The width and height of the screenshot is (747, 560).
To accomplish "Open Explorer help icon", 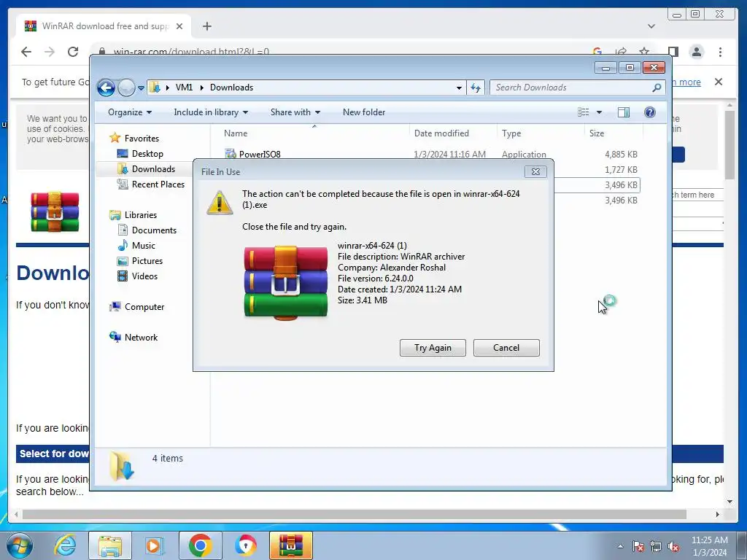I will (650, 112).
